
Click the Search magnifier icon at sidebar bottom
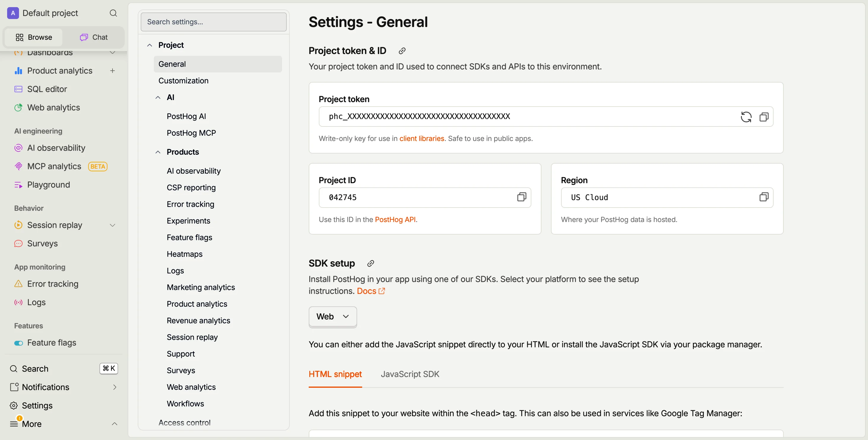click(13, 368)
